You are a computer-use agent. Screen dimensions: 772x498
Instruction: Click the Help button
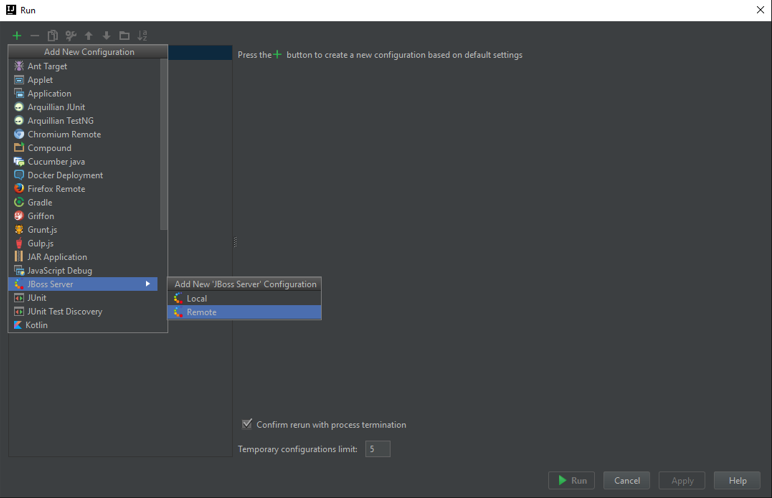coord(737,480)
